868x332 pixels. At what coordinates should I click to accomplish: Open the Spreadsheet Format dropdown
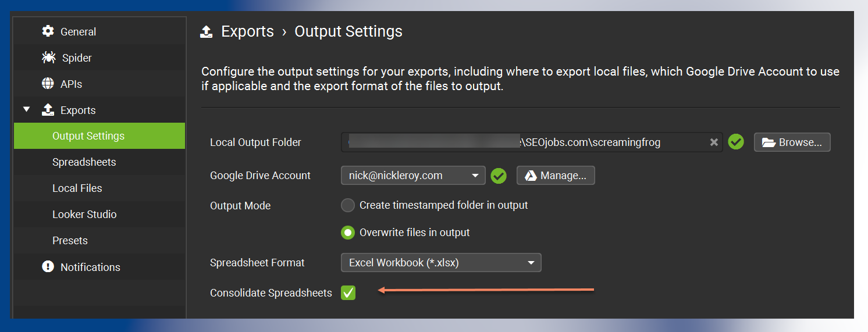441,263
